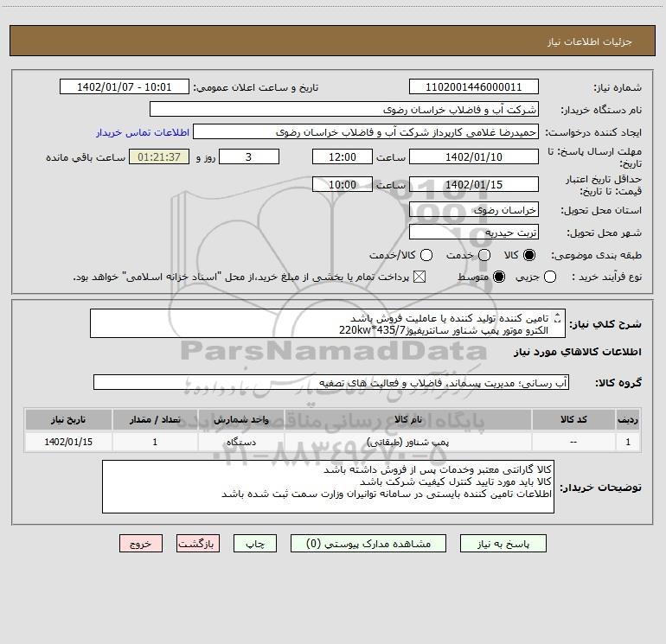This screenshot has width=666, height=644.
Task: Click the شرح کلی نیاز text area
Action: [x=328, y=323]
